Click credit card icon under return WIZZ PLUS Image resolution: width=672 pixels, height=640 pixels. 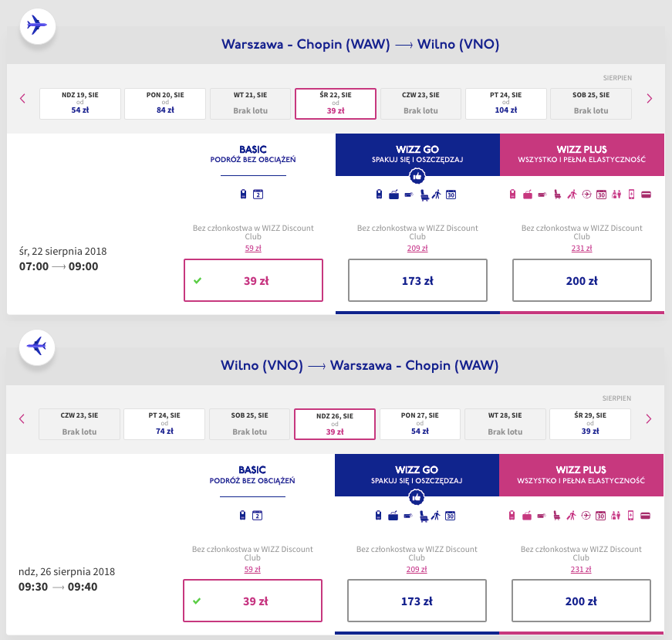tap(646, 516)
